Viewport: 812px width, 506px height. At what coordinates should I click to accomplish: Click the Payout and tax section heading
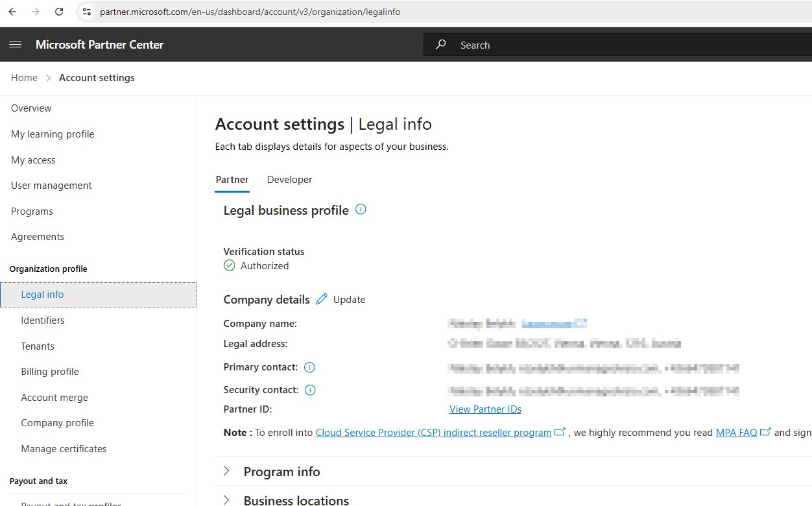click(x=38, y=481)
